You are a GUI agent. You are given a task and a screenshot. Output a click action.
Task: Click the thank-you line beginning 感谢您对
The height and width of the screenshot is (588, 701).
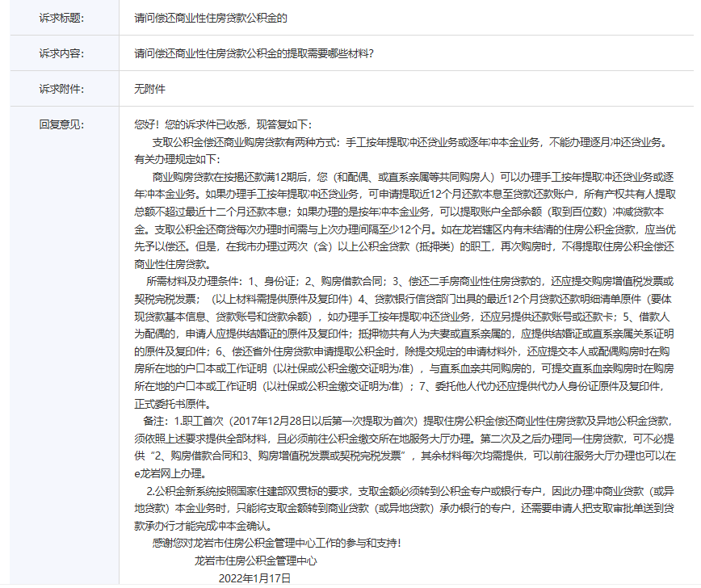pos(276,544)
